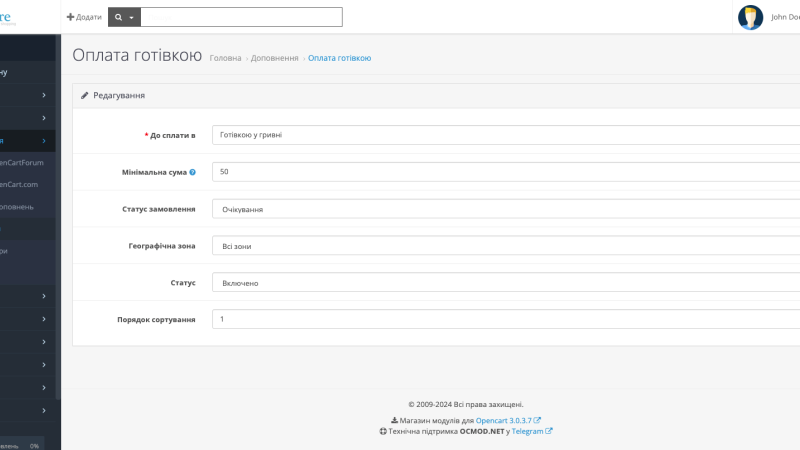Viewport: 800px width, 450px height.
Task: Click the plus Додати button
Action: 84,17
